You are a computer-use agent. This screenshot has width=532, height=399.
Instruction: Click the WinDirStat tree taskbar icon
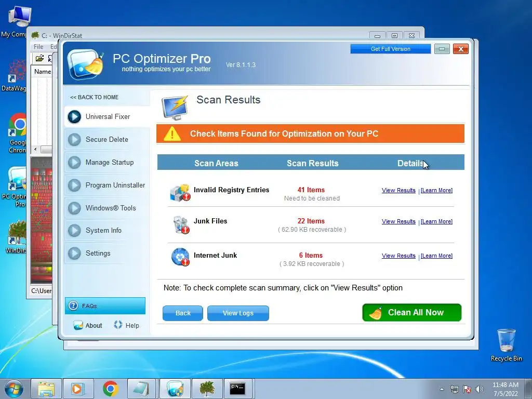point(207,389)
